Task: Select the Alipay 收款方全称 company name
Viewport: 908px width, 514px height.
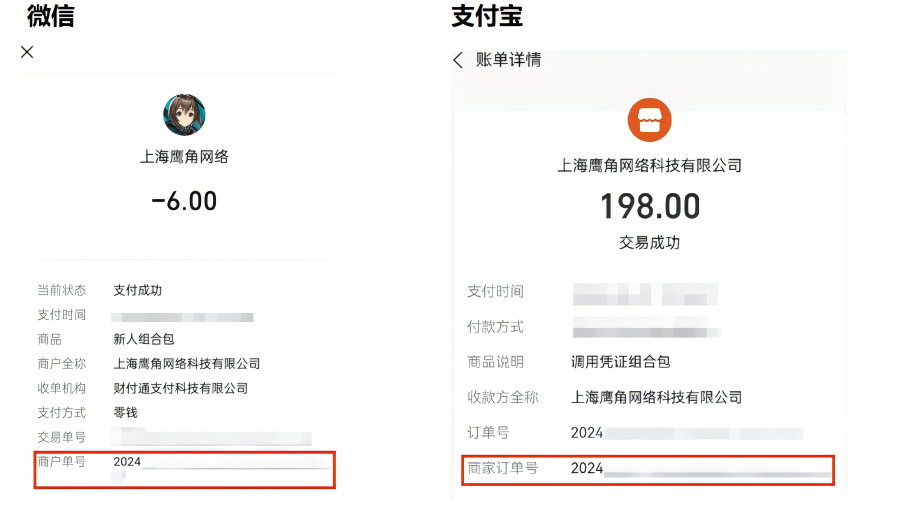Action: click(x=656, y=397)
